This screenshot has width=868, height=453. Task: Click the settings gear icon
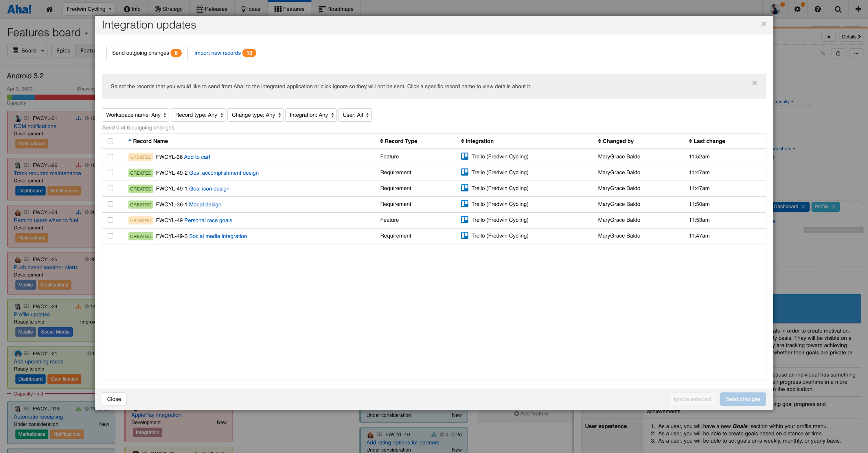(x=798, y=9)
